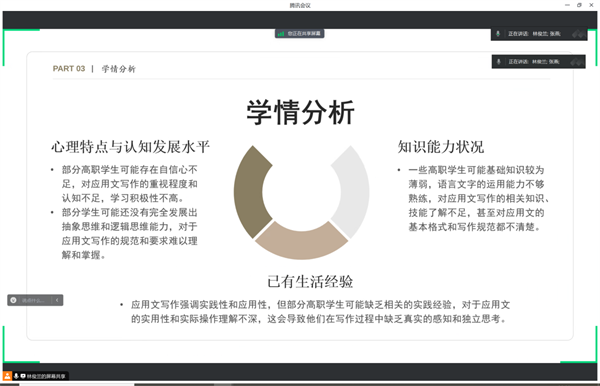The height and width of the screenshot is (386, 600).
Task: Click the layout icon in the lower speaking bar
Action: coord(577,62)
